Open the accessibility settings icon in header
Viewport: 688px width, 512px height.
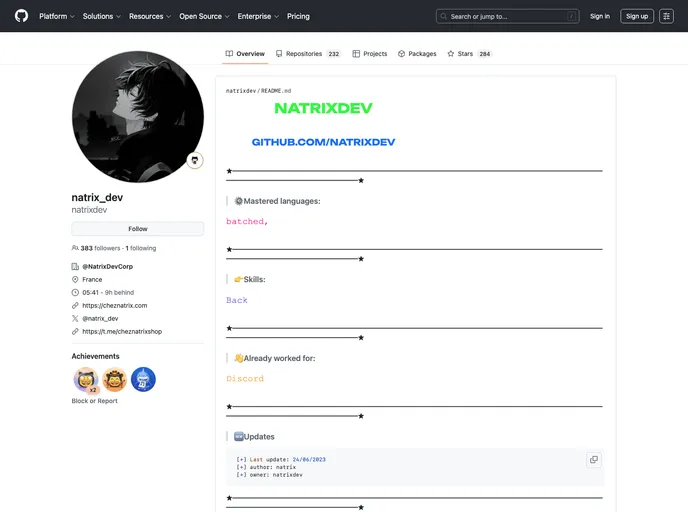[666, 16]
